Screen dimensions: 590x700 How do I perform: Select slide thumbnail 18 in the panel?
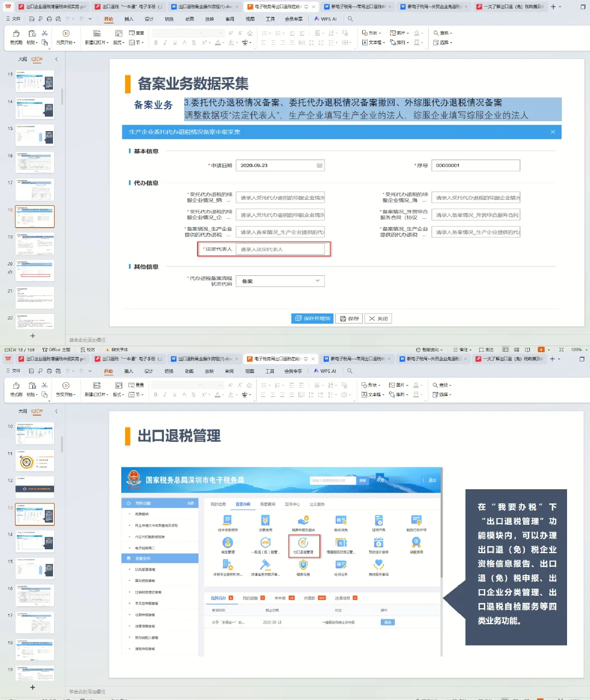click(x=34, y=216)
